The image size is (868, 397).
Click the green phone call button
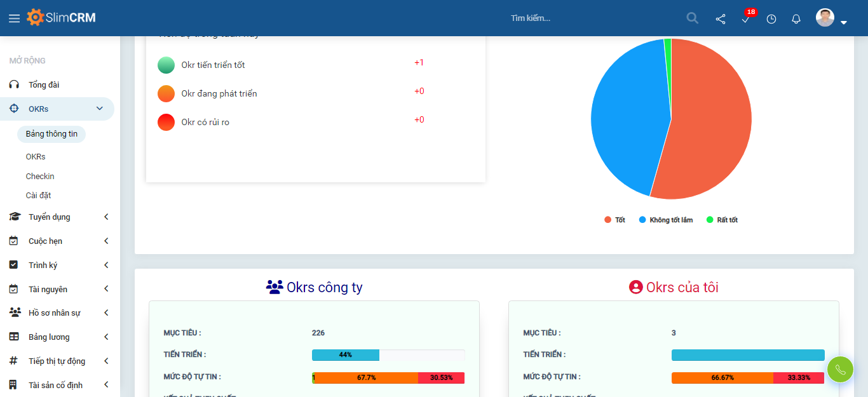point(840,370)
